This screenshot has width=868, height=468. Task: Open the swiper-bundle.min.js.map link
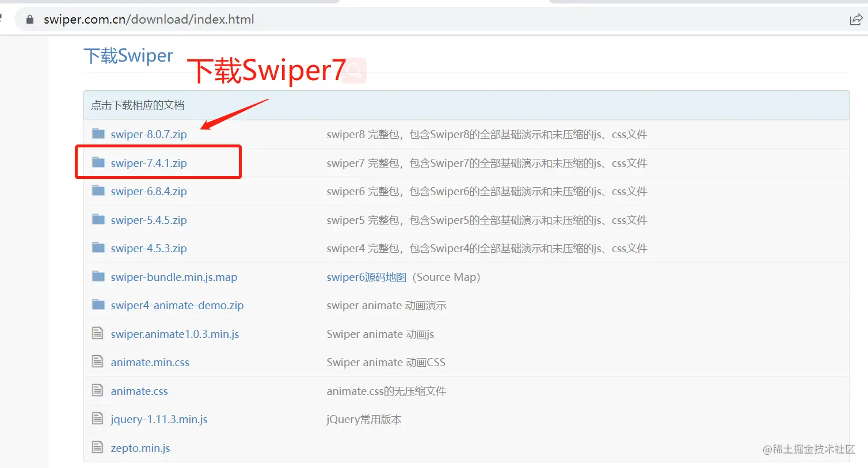coord(174,277)
